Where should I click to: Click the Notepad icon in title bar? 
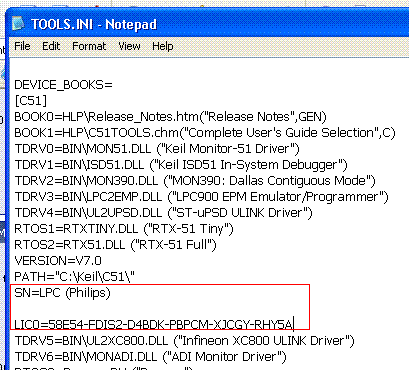tap(18, 24)
